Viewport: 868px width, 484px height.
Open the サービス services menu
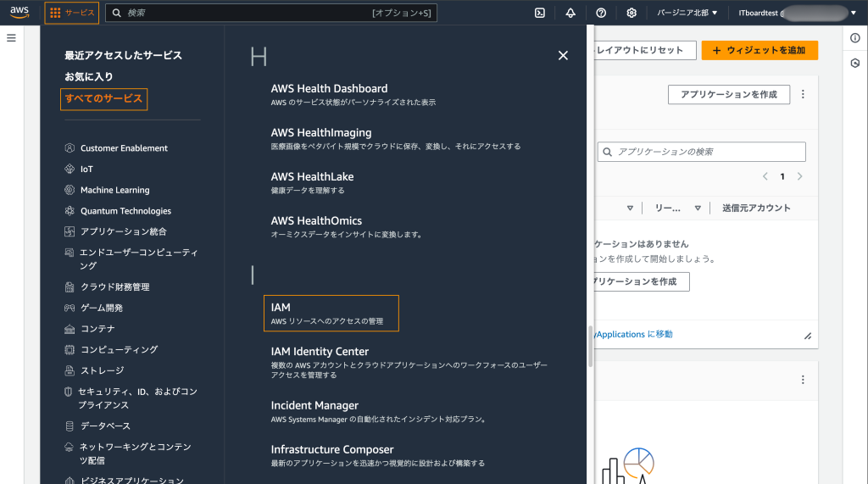pyautogui.click(x=72, y=13)
